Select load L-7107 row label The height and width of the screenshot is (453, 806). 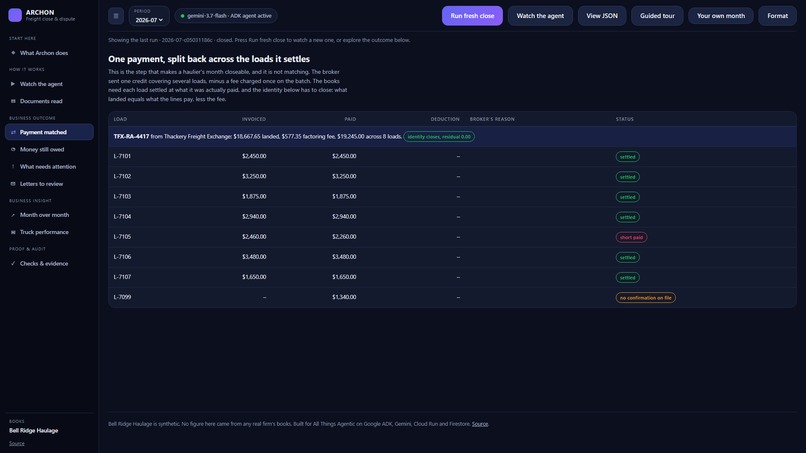(122, 277)
